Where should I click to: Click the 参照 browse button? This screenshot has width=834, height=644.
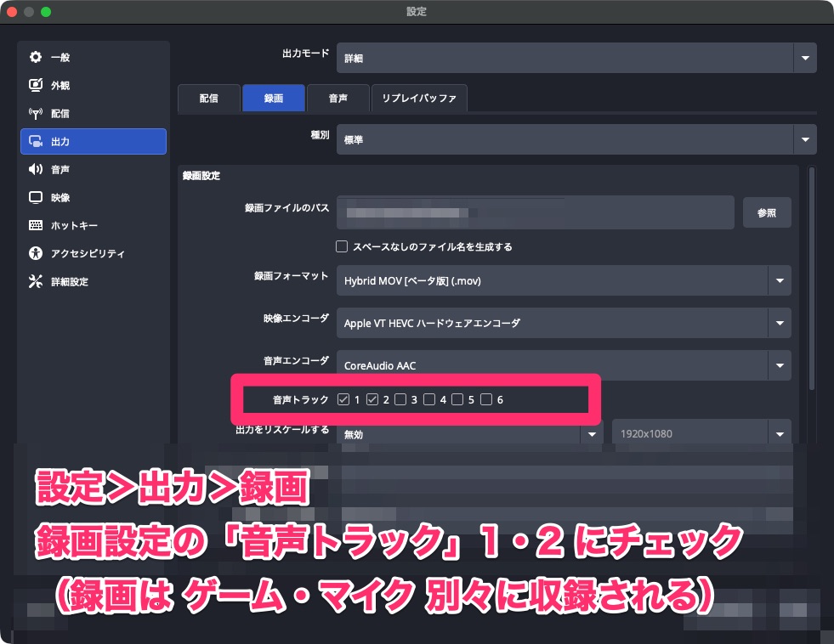point(767,212)
